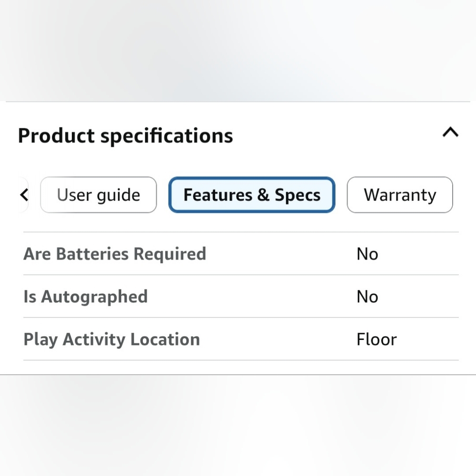Select the Are Batteries Required label
The image size is (476, 476).
tap(115, 254)
